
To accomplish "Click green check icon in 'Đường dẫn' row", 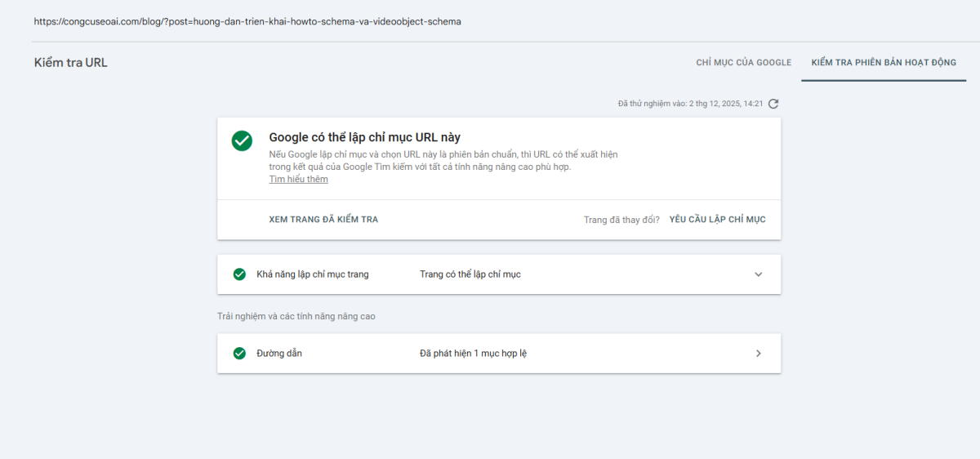I will pyautogui.click(x=239, y=354).
